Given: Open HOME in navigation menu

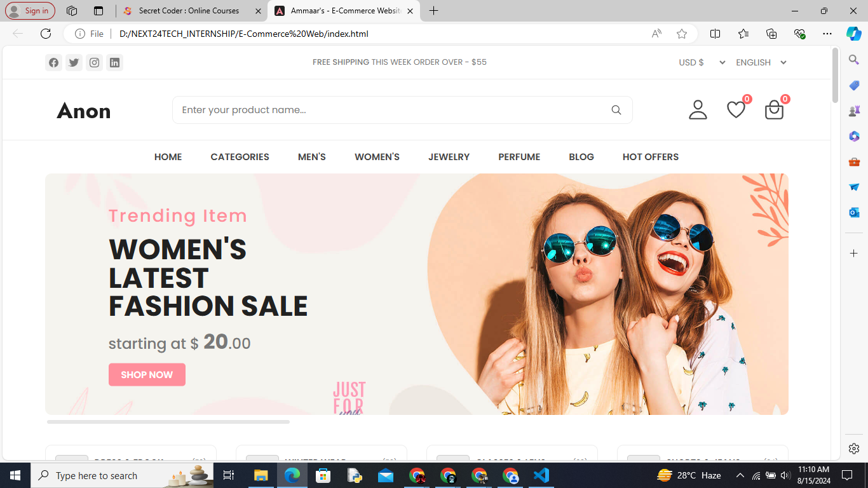Looking at the screenshot, I should pos(168,157).
